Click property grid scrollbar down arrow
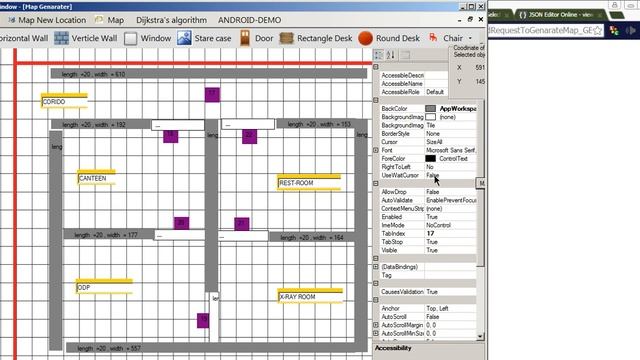Image resolution: width=640 pixels, height=360 pixels. click(x=480, y=337)
